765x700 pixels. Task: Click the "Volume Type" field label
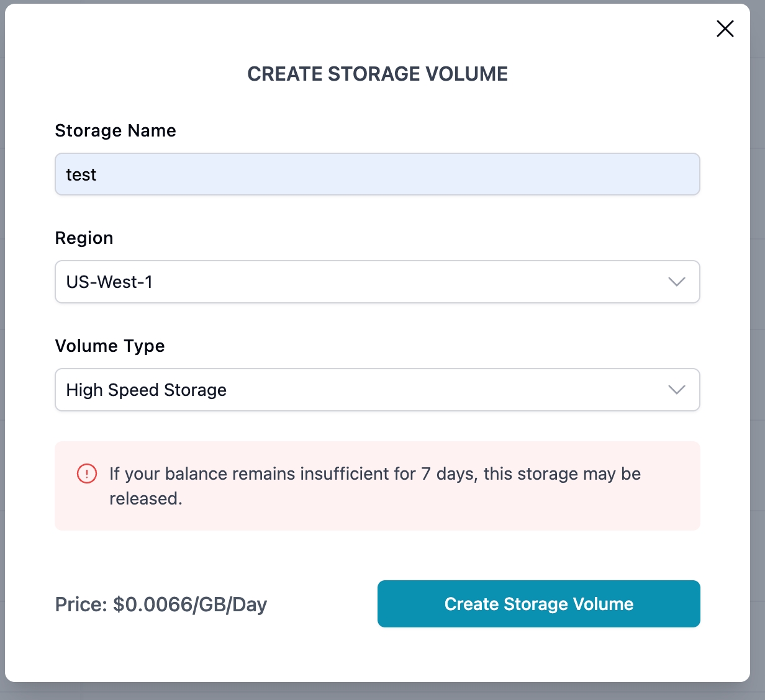coord(110,346)
